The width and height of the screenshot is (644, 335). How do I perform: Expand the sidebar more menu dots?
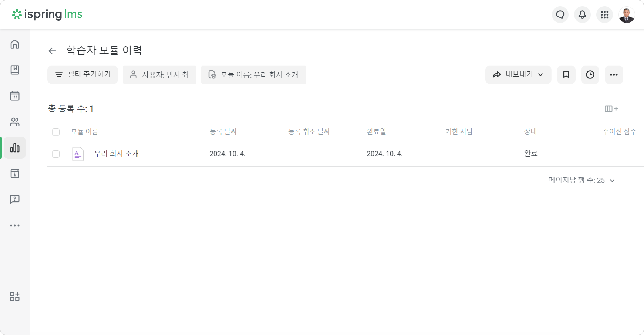pyautogui.click(x=15, y=225)
